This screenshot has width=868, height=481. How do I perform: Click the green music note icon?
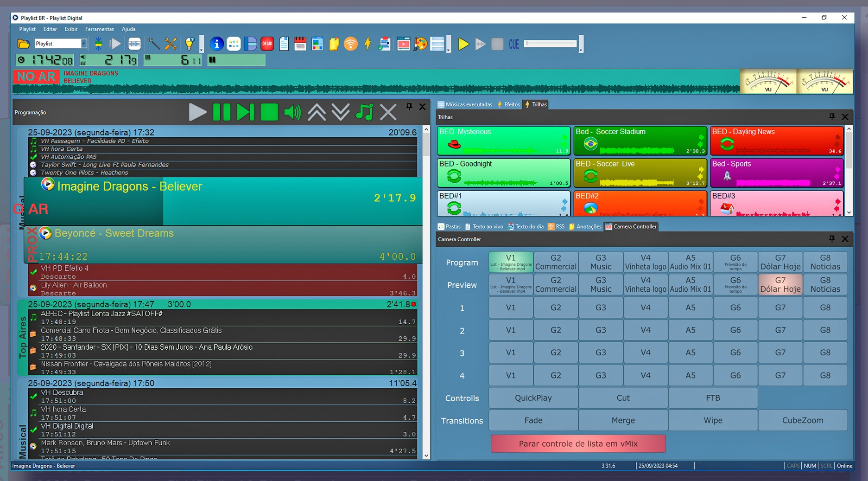364,112
